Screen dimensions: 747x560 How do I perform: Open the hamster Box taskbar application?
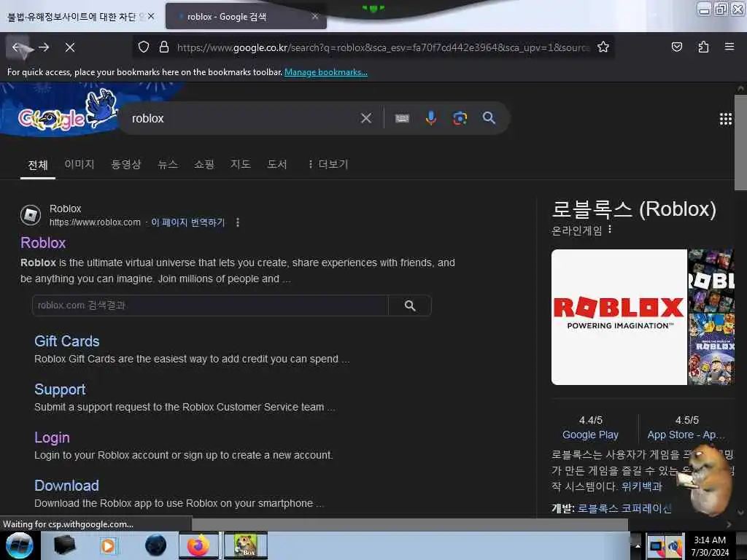246,545
